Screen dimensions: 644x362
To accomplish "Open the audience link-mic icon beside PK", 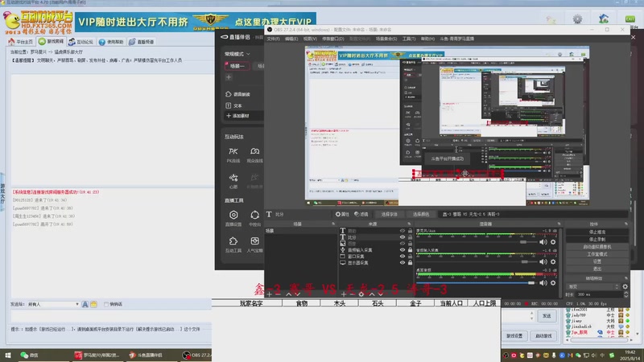I will coord(254,151).
